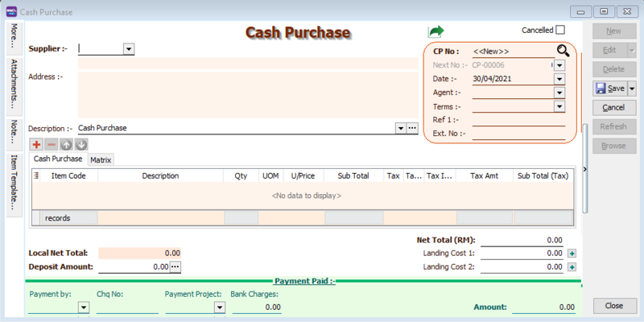This screenshot has height=322, width=644.
Task: Click into the Ref 1 input field
Action: (x=518, y=120)
